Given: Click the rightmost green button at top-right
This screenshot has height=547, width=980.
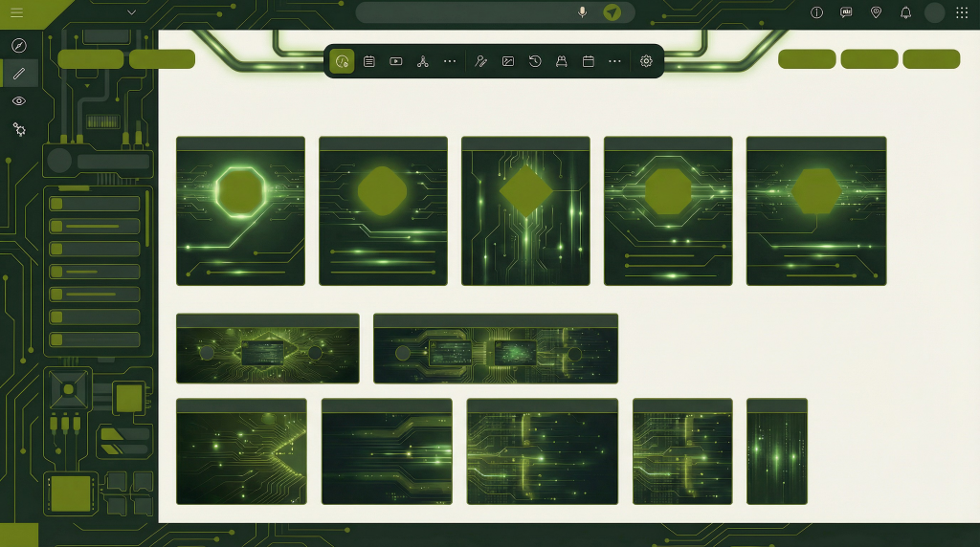Looking at the screenshot, I should coord(931,59).
